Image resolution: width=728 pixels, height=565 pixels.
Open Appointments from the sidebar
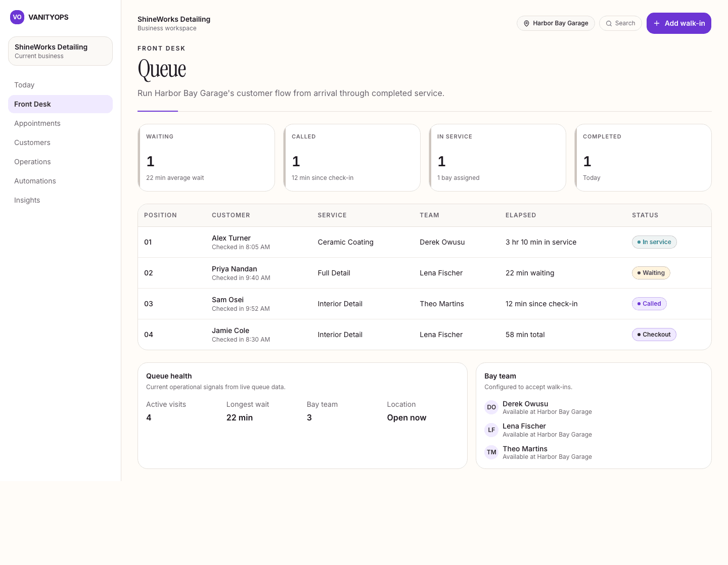(60, 123)
